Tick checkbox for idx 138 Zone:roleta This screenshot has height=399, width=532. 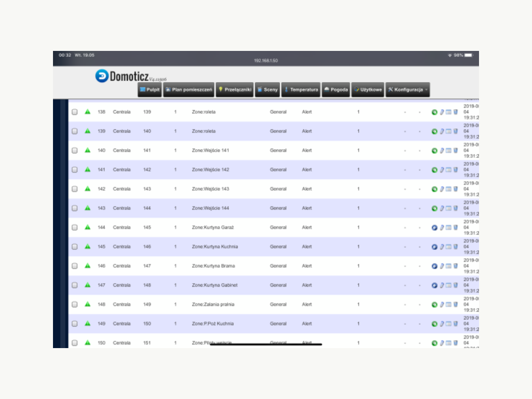point(75,112)
